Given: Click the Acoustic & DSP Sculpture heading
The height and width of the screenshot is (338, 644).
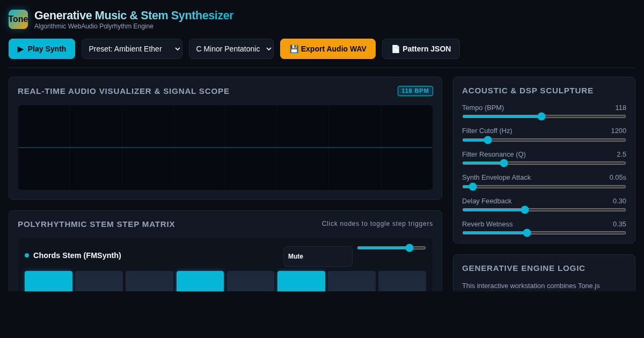Looking at the screenshot, I should click(528, 90).
